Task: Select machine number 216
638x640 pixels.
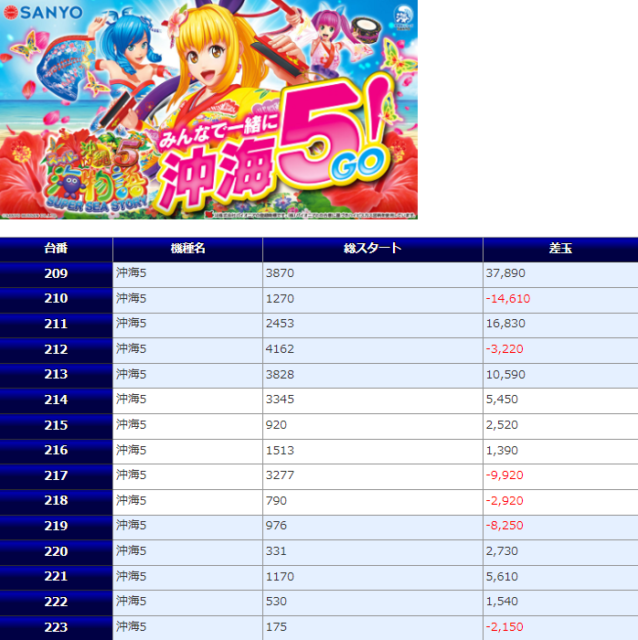Action: coord(56,451)
